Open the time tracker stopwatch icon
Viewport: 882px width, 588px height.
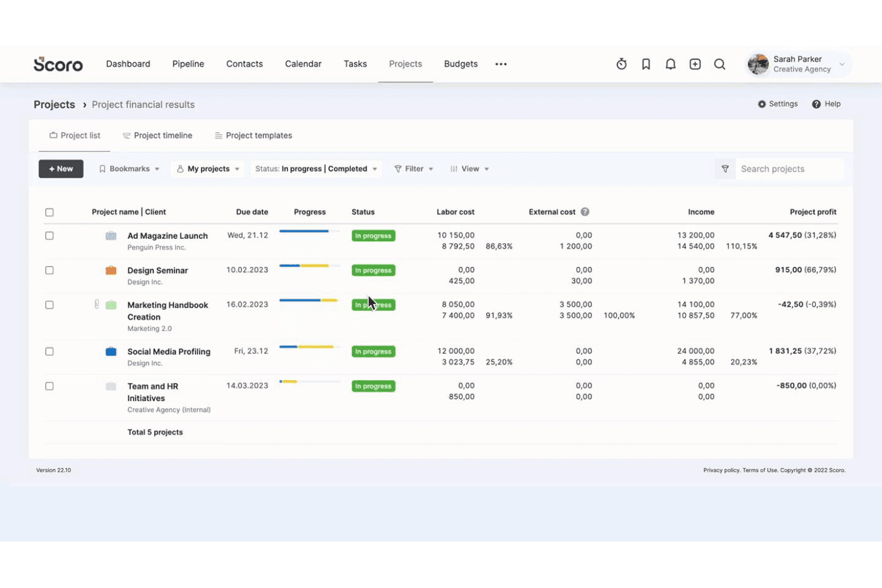(x=621, y=64)
